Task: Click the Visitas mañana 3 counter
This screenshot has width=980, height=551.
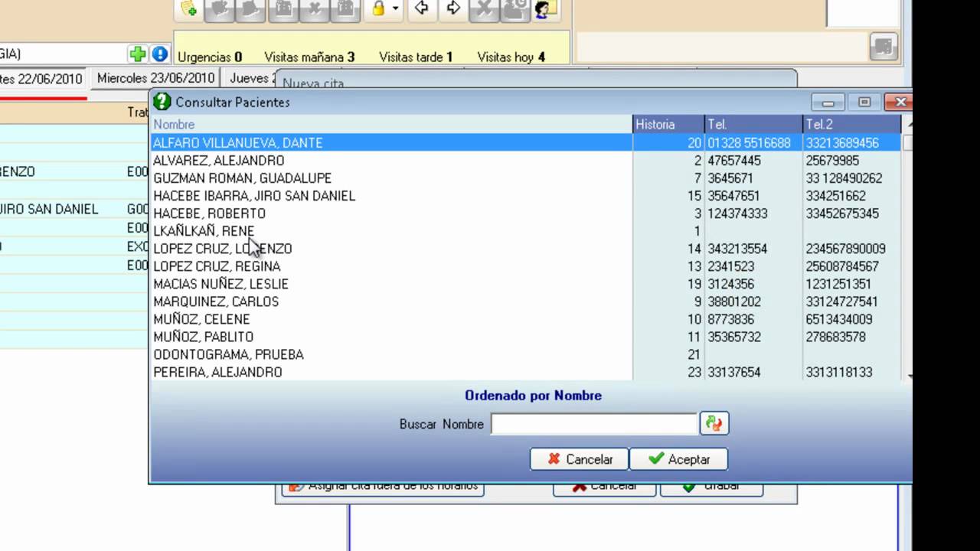Action: point(309,57)
